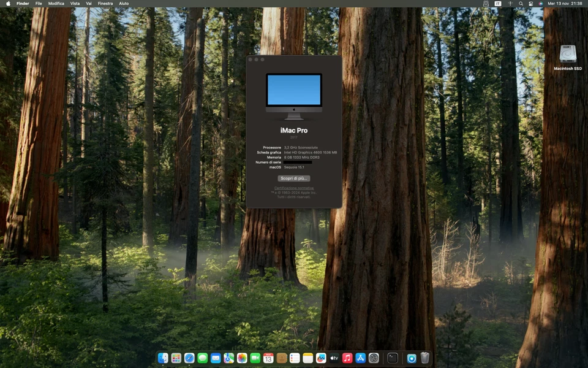588x368 pixels.
Task: Open the Certificazione normative link
Action: [x=294, y=188]
